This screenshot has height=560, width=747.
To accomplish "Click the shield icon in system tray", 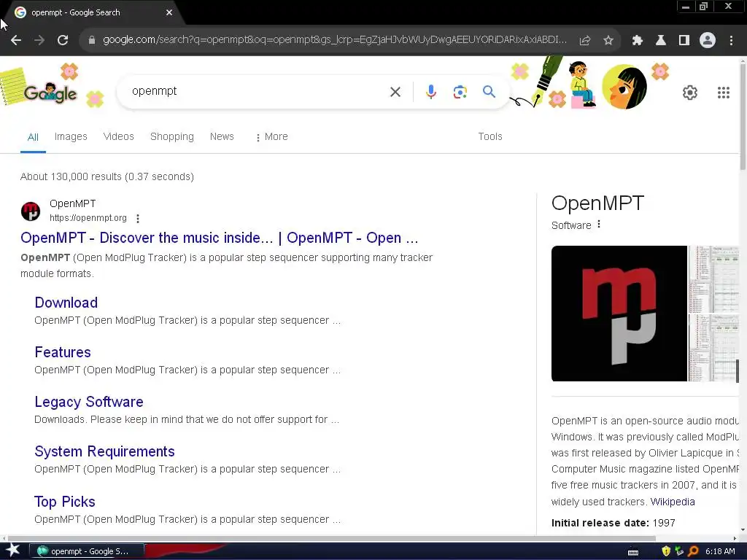I will click(666, 551).
